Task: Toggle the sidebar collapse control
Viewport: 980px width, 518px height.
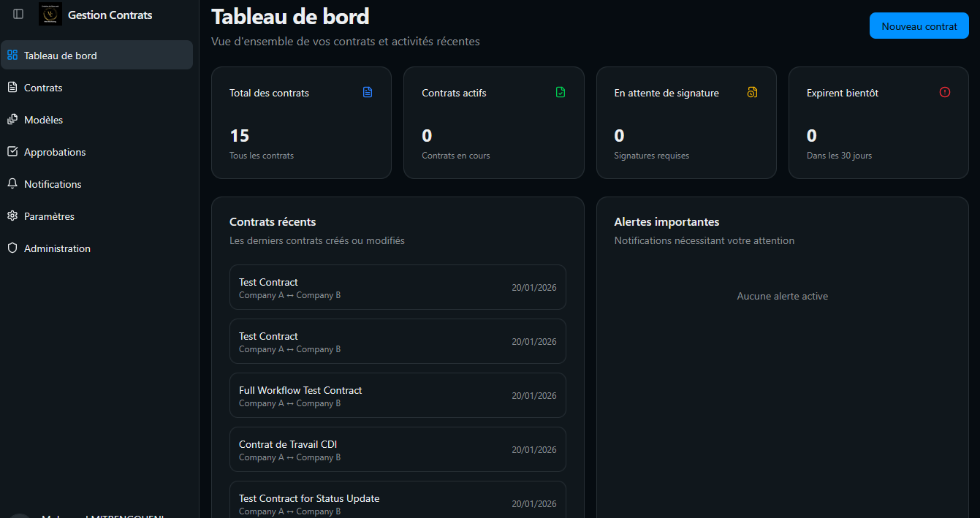Action: click(x=18, y=13)
